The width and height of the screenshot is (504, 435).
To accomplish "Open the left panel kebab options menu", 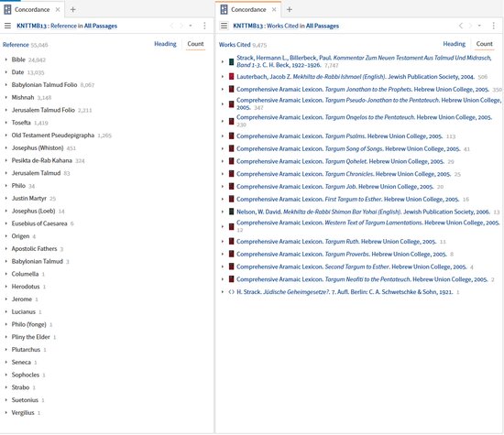I will (x=204, y=26).
